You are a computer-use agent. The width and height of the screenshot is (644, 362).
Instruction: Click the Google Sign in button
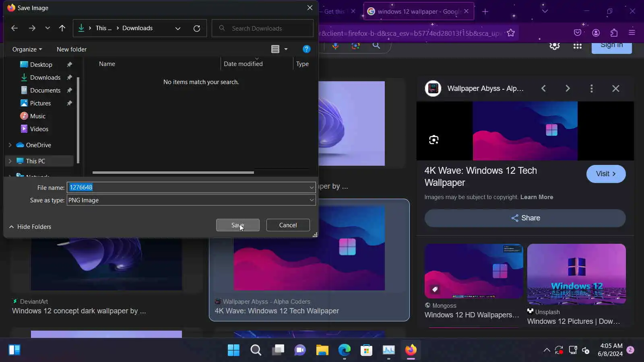[612, 47]
